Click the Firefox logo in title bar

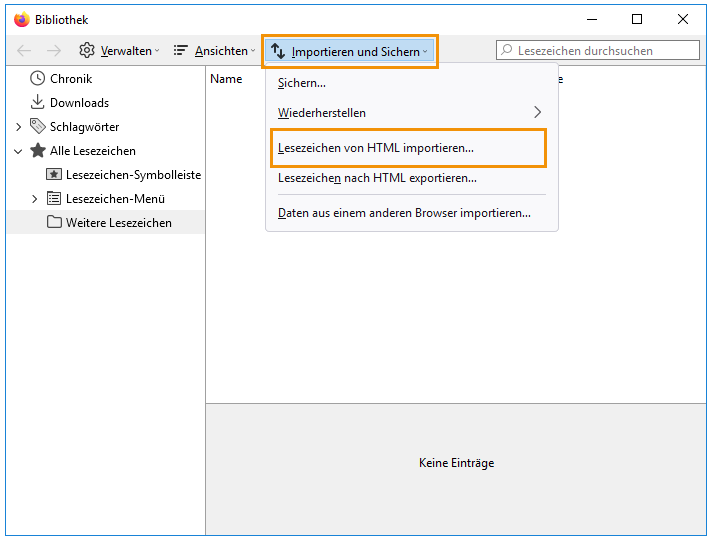click(21, 20)
